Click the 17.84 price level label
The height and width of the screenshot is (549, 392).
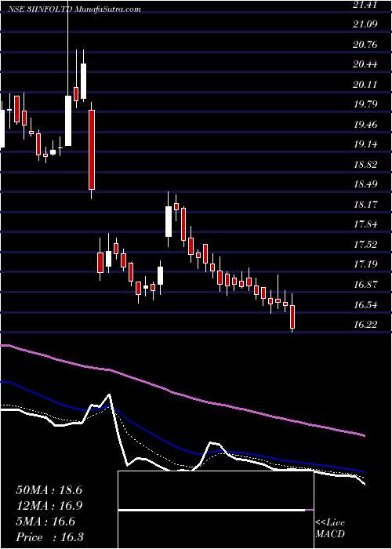pyautogui.click(x=367, y=224)
